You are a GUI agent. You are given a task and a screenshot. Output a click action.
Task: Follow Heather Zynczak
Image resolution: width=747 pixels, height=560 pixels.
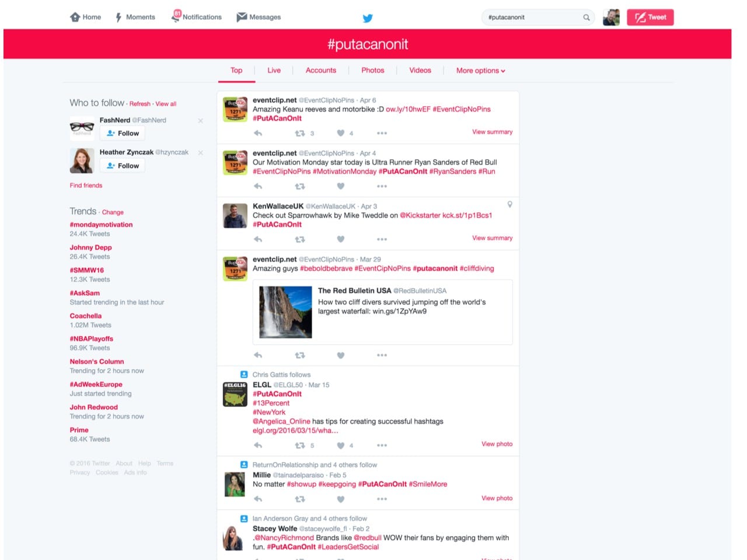[x=122, y=166]
